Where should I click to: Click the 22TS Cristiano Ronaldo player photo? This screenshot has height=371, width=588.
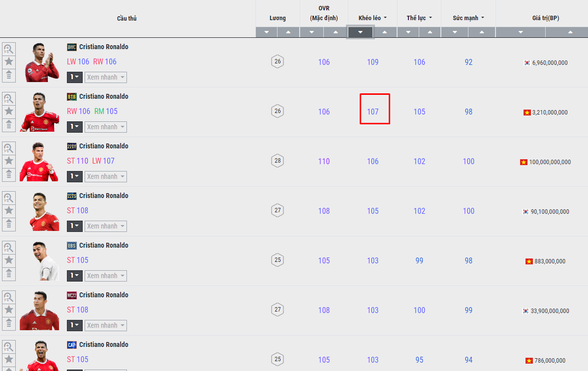click(x=39, y=211)
